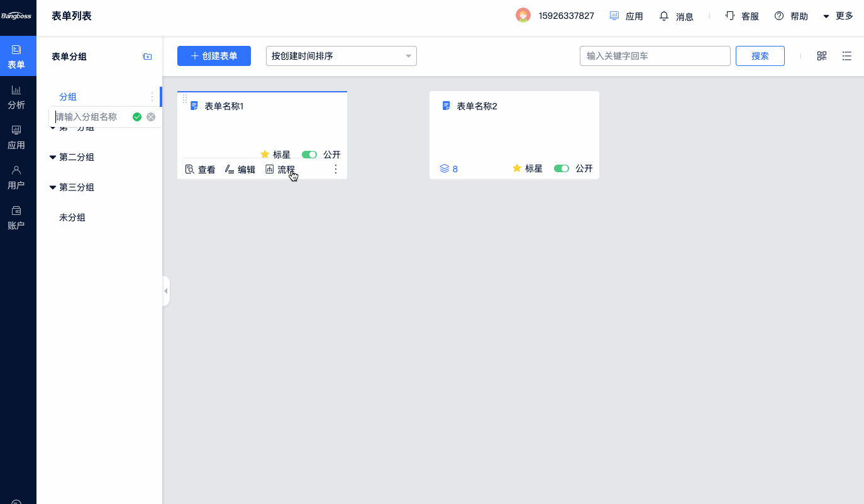
Task: Click the 创建表单 button
Action: tap(214, 56)
